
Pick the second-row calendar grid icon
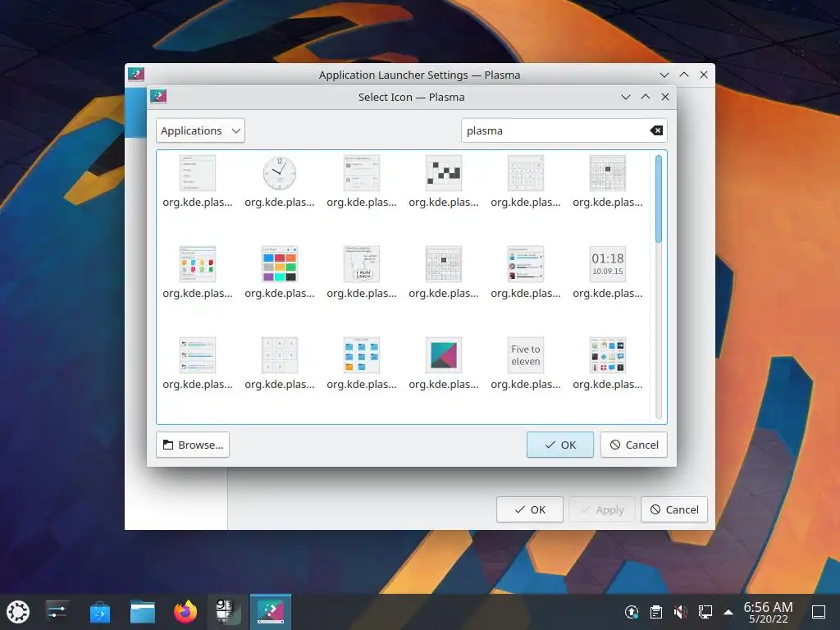444,264
